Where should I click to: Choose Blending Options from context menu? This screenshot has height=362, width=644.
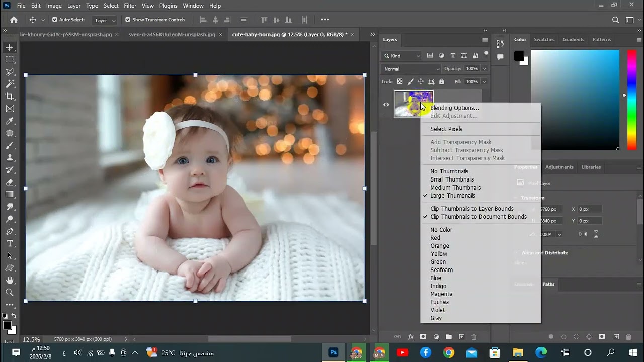[x=455, y=108]
